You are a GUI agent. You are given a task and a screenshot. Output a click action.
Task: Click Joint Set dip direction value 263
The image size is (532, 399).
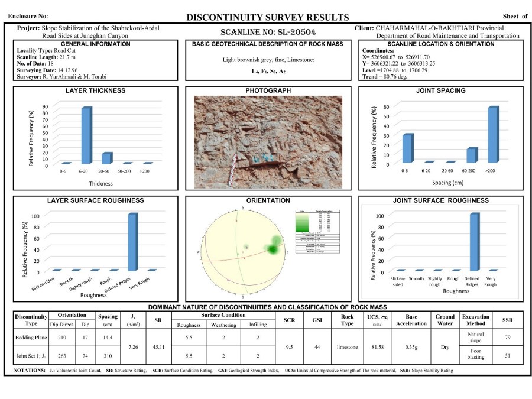pyautogui.click(x=62, y=356)
